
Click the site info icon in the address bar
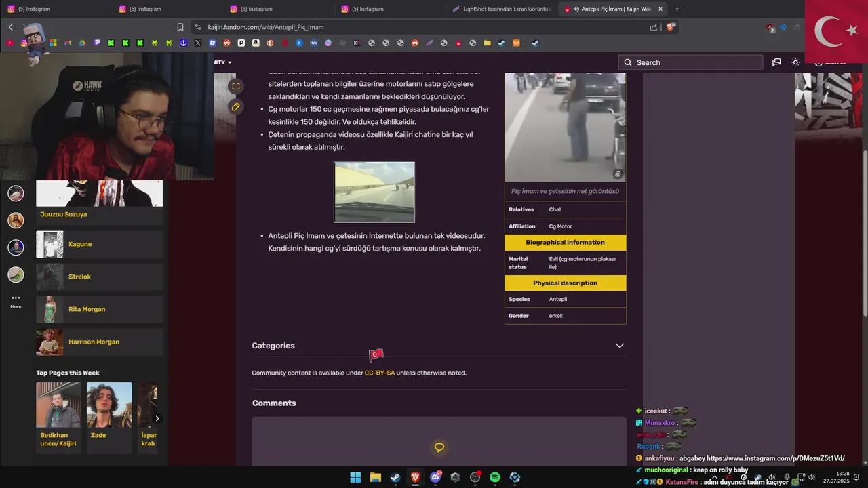197,27
